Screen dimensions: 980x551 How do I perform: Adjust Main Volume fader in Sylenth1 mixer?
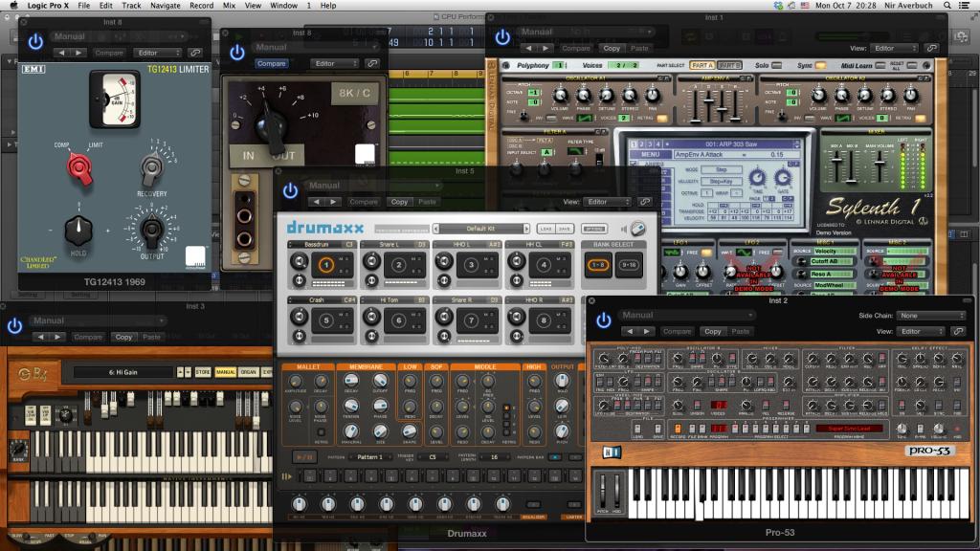(x=880, y=161)
